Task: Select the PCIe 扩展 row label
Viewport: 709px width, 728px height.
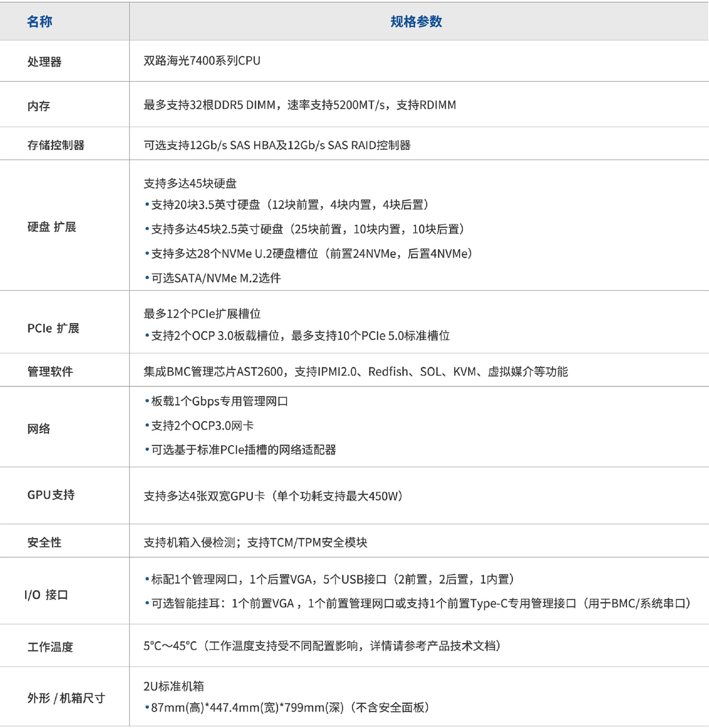Action: point(53,328)
